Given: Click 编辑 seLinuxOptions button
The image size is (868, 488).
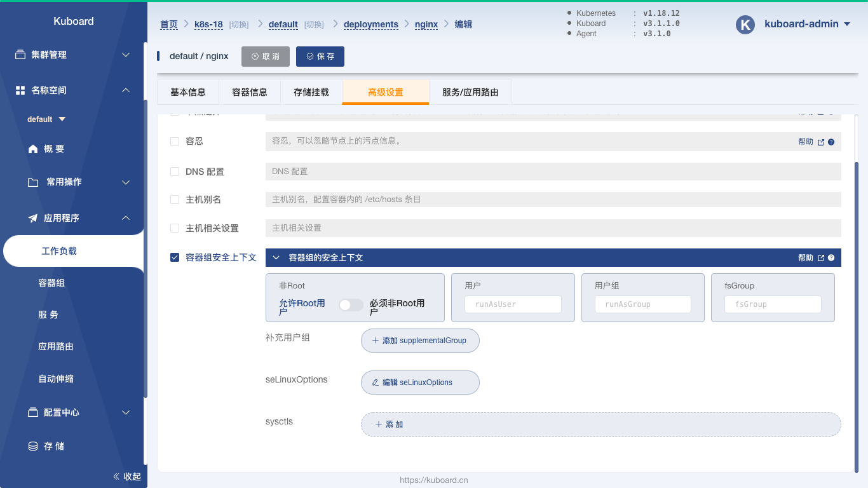Looking at the screenshot, I should pos(420,383).
